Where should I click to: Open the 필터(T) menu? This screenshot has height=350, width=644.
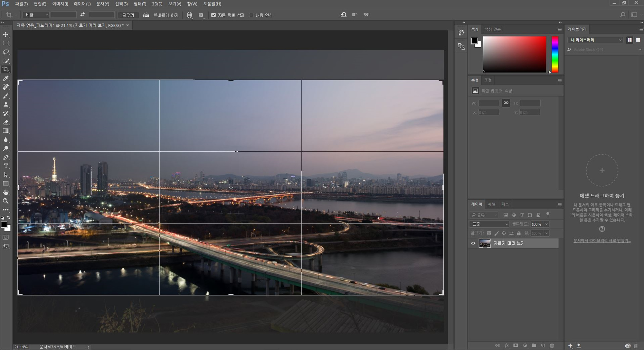click(x=140, y=4)
